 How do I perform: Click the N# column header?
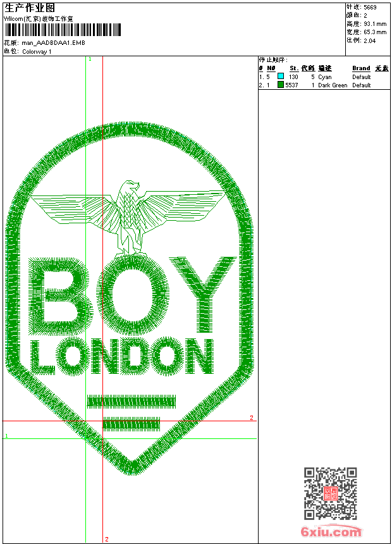point(271,68)
